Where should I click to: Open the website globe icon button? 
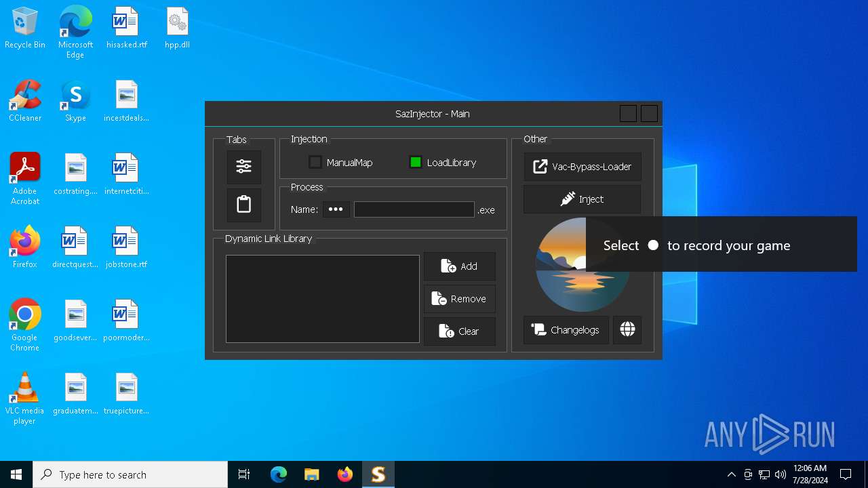click(627, 330)
